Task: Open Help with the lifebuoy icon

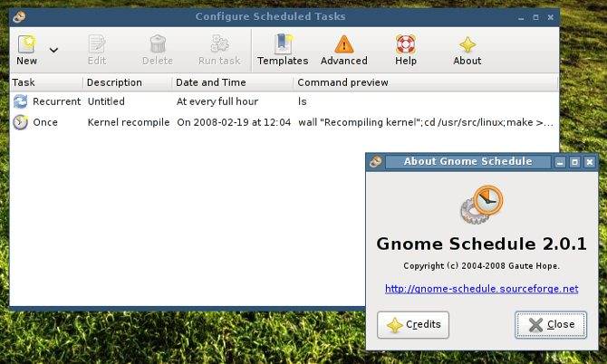Action: pos(405,50)
